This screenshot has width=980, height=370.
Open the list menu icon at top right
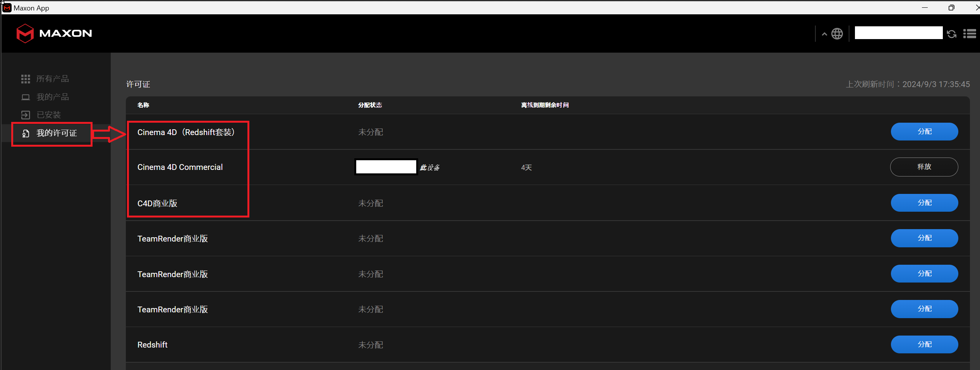coord(970,34)
